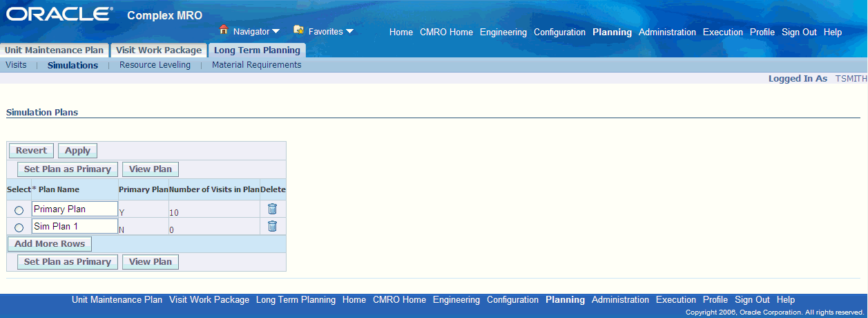868x318 pixels.
Task: Click the TSMITH username text
Action: pos(851,79)
